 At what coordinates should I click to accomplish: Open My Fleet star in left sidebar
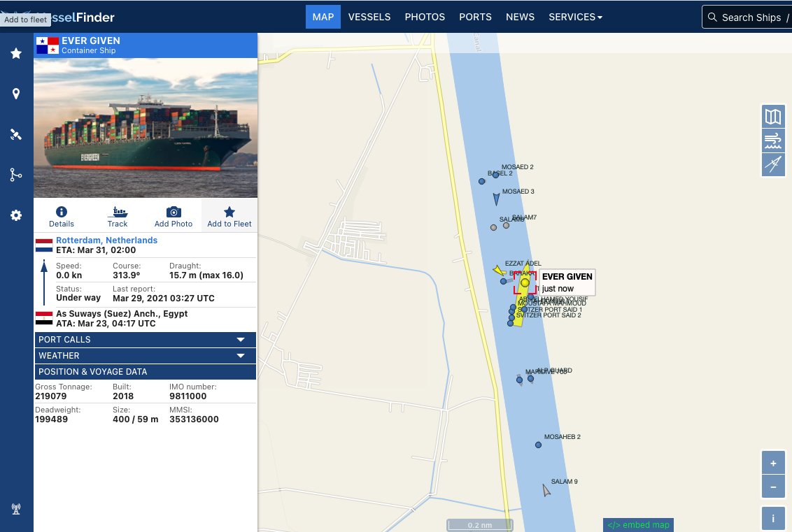tap(16, 53)
